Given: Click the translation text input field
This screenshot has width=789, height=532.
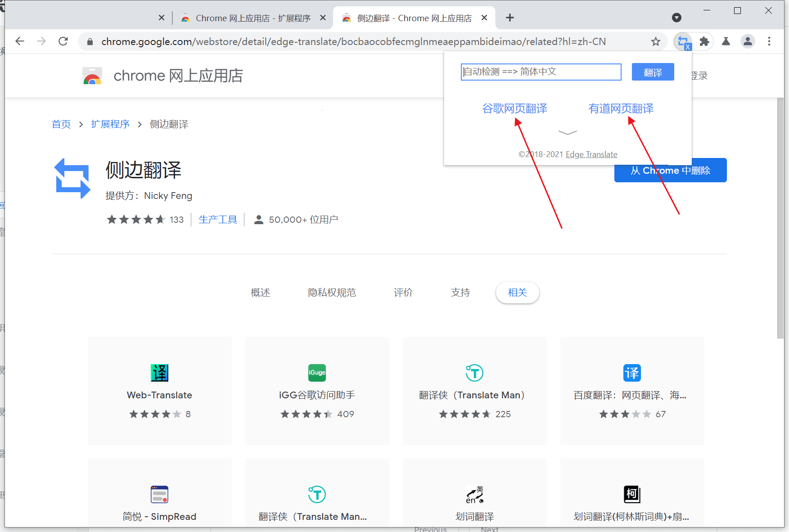Looking at the screenshot, I should (541, 72).
